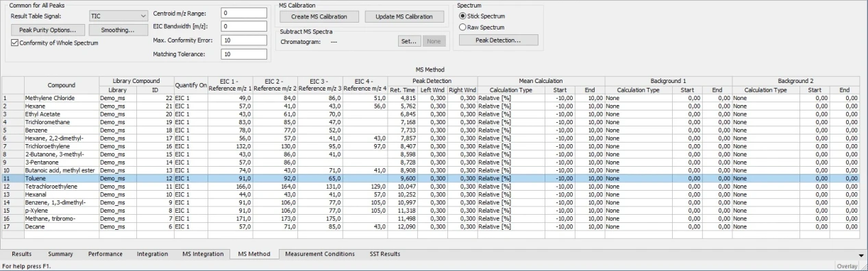This screenshot has width=868, height=271.
Task: Click the None button in Subtract MS Spectra
Action: [x=434, y=41]
